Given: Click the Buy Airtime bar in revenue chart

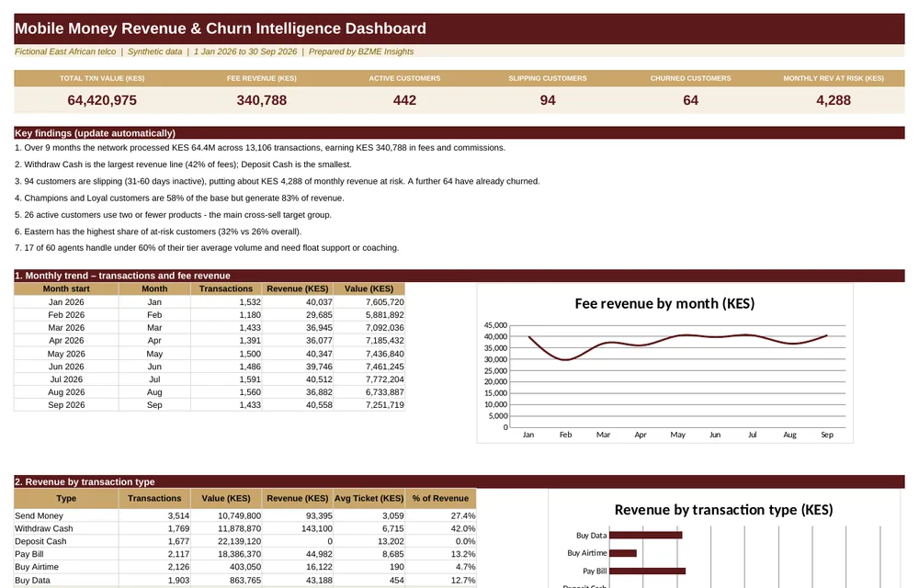Looking at the screenshot, I should tap(623, 553).
